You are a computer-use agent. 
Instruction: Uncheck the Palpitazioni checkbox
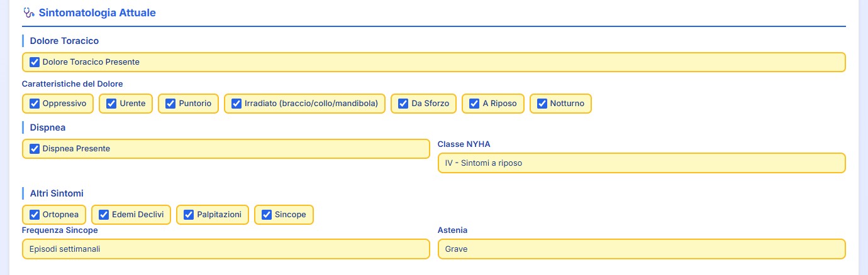pos(189,215)
